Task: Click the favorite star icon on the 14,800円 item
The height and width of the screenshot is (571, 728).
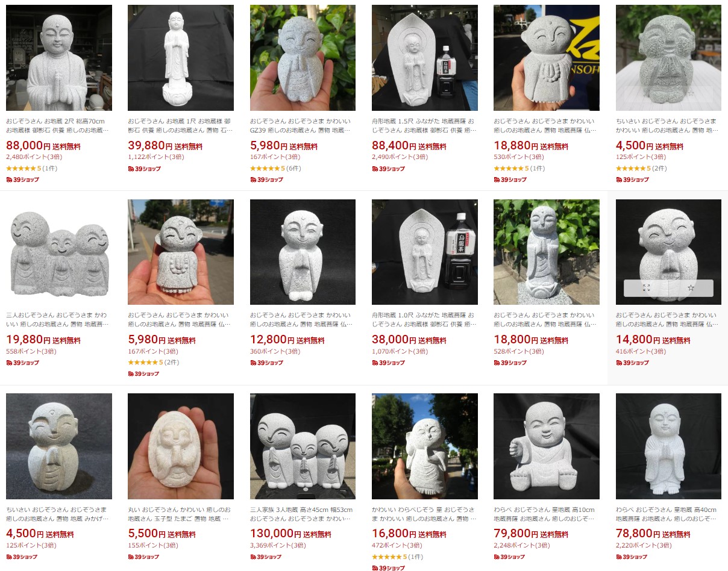Action: (x=691, y=288)
